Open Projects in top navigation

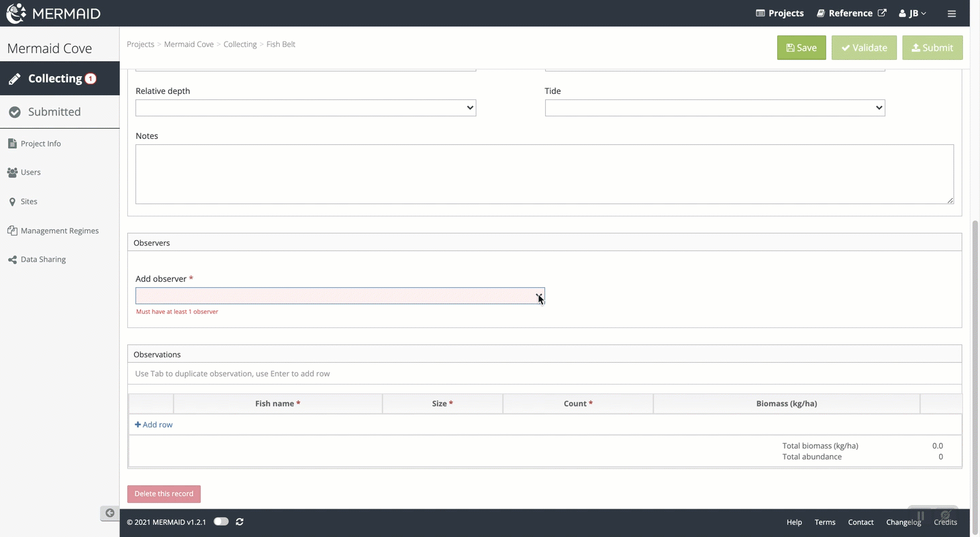pos(780,14)
